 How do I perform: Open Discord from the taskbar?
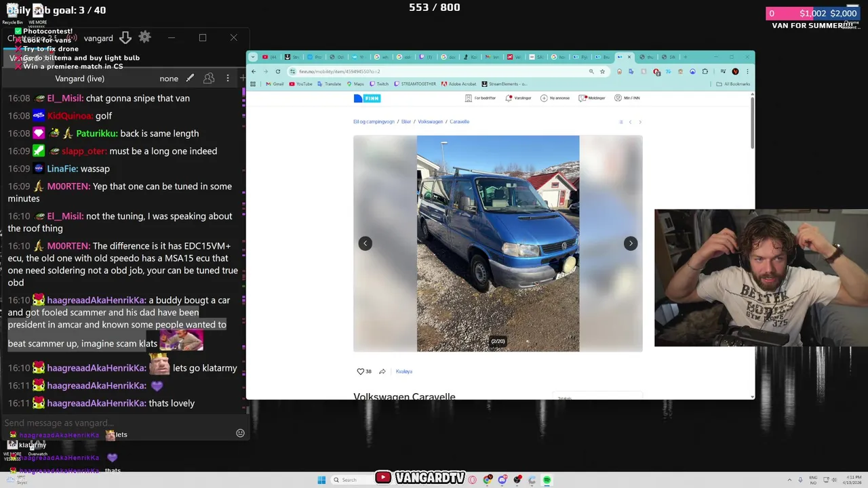tap(502, 480)
